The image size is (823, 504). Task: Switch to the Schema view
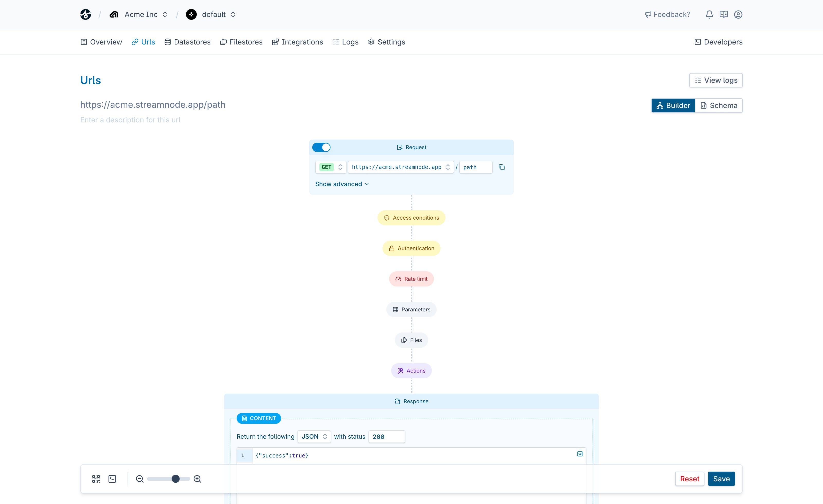(x=719, y=105)
